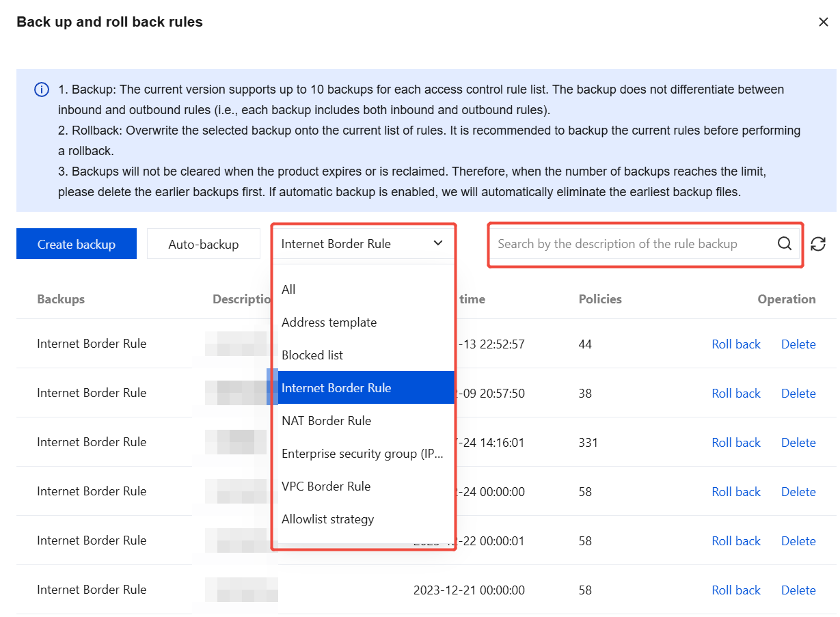
Task: Click the info icon in notice banner
Action: (42, 90)
